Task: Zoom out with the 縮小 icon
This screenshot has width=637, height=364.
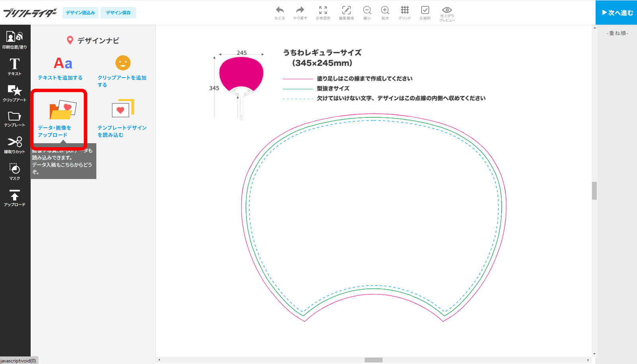Action: click(367, 13)
